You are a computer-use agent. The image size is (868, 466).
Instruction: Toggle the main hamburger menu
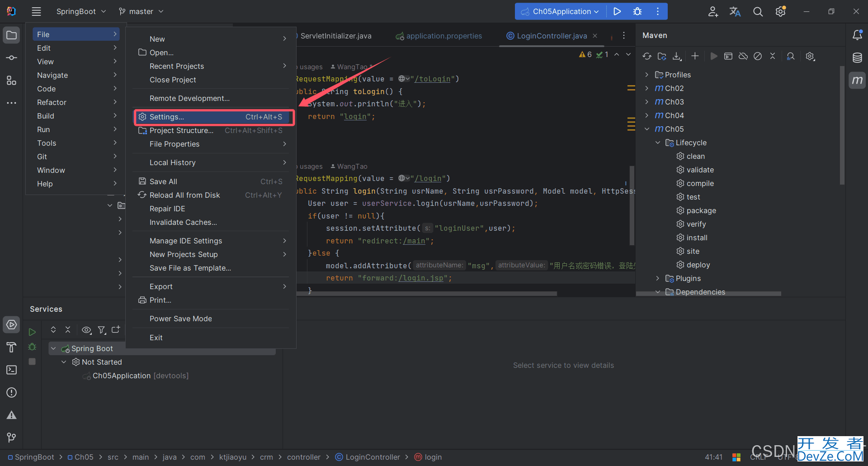[x=36, y=11]
